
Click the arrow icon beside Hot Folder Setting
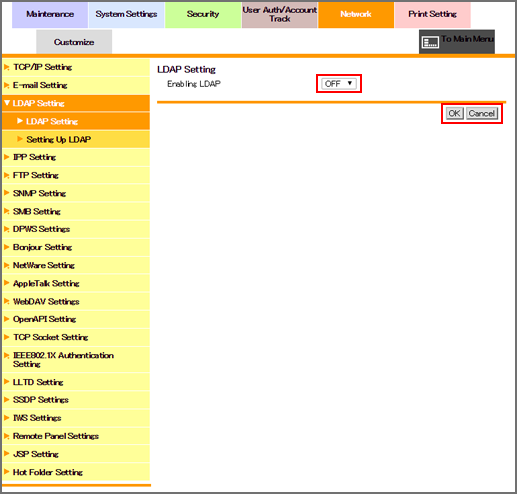(7, 472)
